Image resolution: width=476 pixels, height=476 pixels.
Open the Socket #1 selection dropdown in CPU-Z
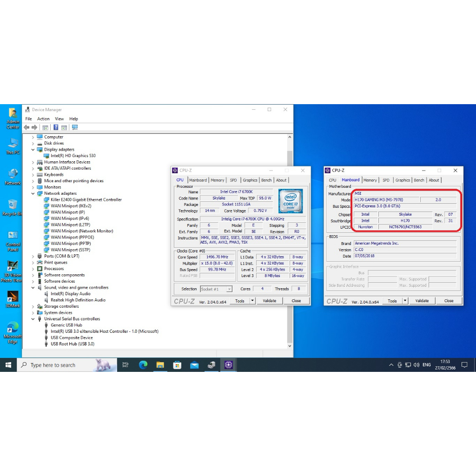point(229,289)
